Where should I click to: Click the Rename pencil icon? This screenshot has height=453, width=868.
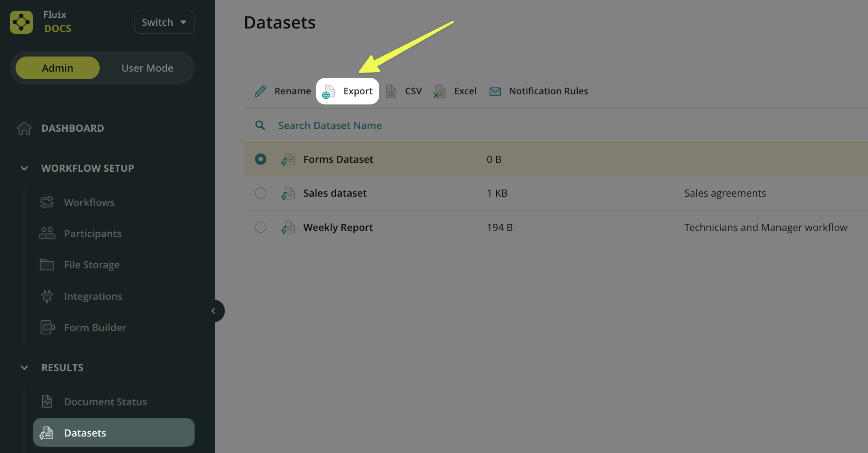click(x=260, y=91)
